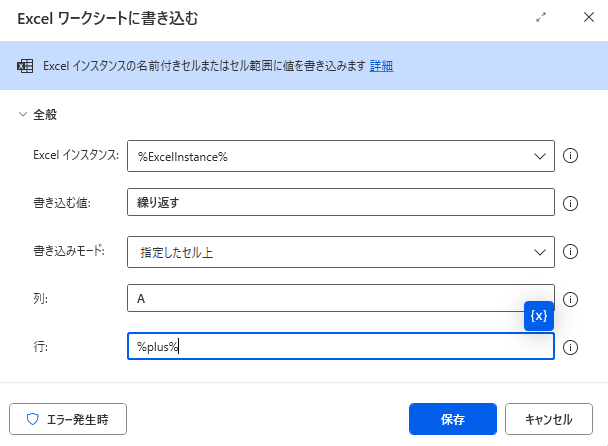Click the Excel インスタンス: label
This screenshot has width=608, height=446.
[x=76, y=155]
